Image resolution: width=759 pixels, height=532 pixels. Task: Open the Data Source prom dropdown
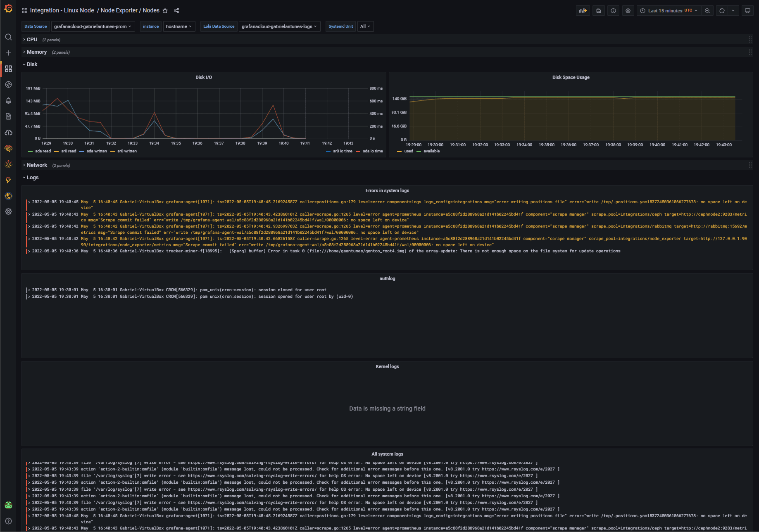point(93,26)
